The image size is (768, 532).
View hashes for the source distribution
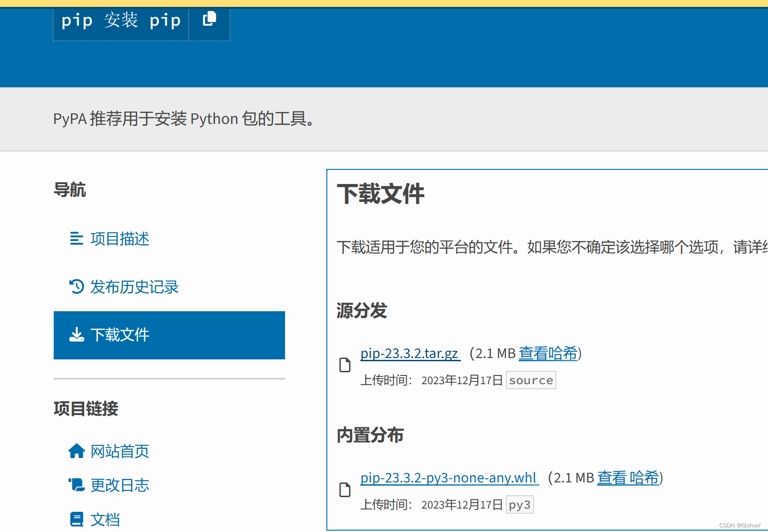click(548, 353)
